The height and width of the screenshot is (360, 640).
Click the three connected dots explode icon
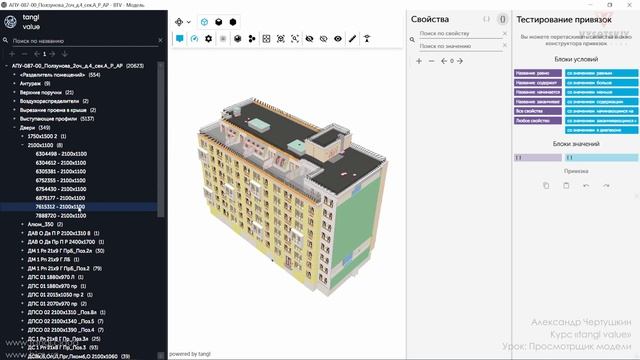(x=252, y=39)
